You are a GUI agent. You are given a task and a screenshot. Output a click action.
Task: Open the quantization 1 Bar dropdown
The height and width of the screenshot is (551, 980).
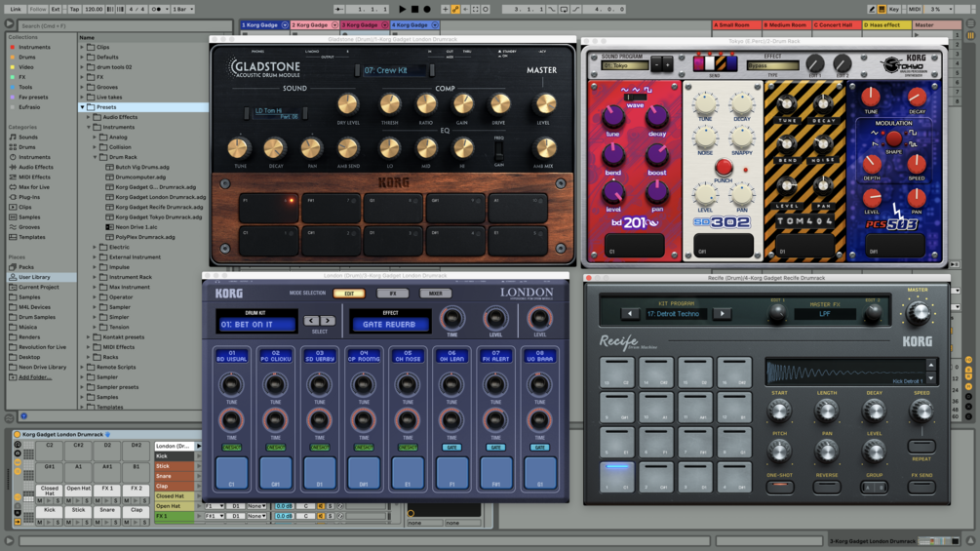(x=182, y=9)
